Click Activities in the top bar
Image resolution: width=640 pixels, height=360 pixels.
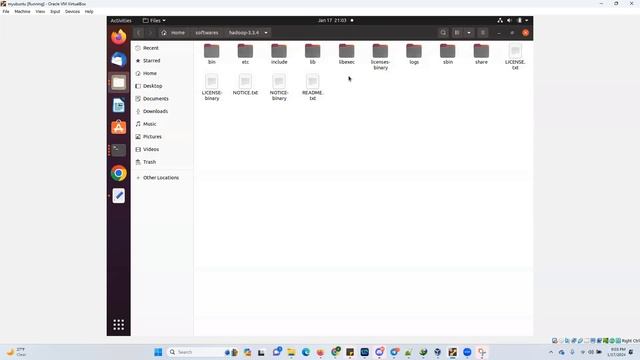click(x=121, y=20)
